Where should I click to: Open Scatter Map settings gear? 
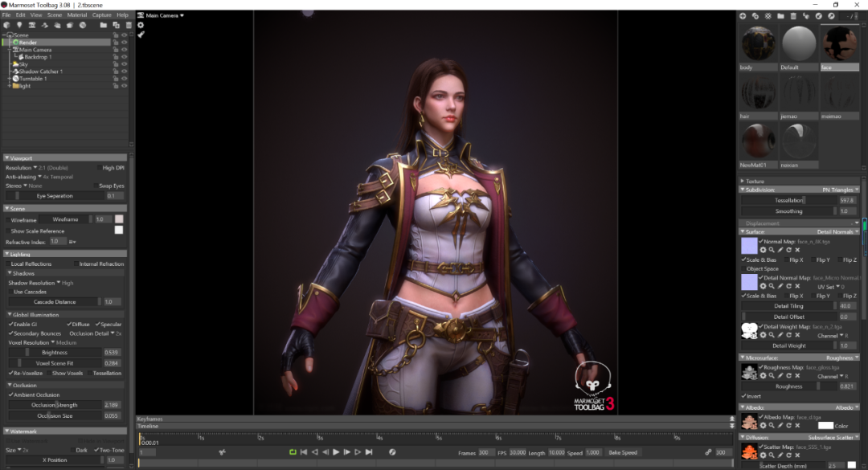coord(763,455)
